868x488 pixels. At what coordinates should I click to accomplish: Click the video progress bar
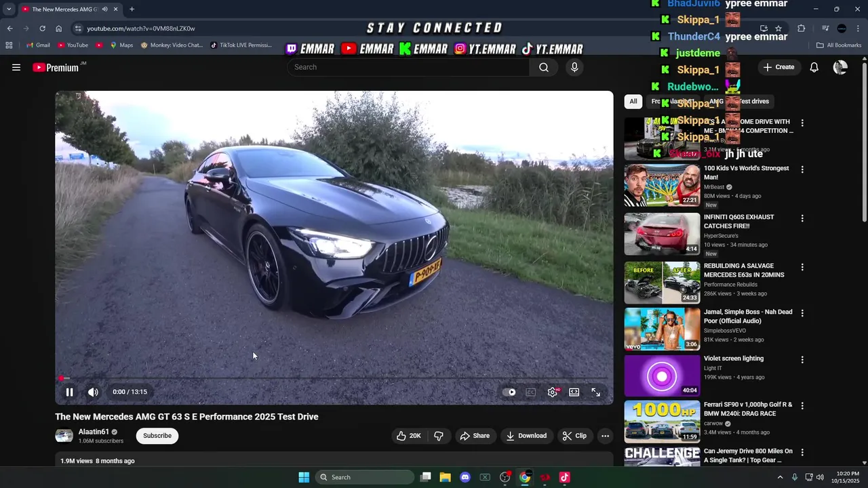pos(334,378)
